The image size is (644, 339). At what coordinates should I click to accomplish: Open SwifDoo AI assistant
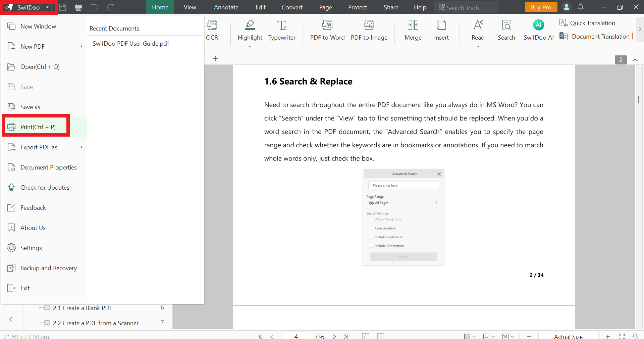click(x=538, y=30)
